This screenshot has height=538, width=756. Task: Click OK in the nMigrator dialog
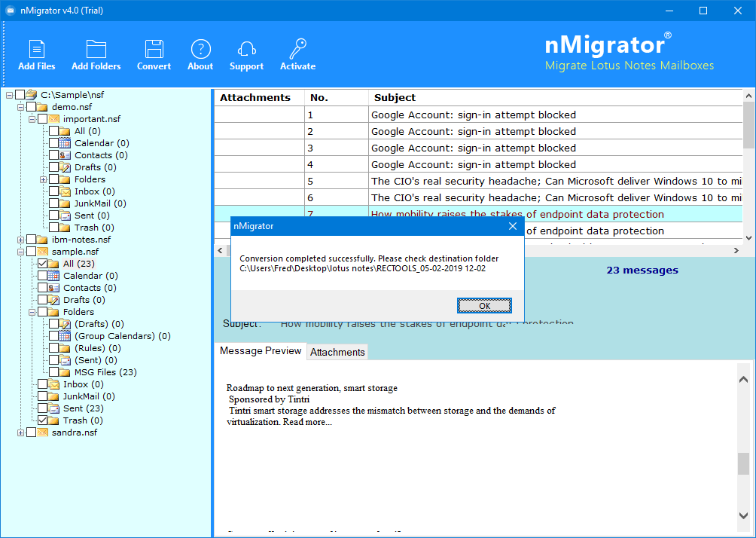coord(484,305)
